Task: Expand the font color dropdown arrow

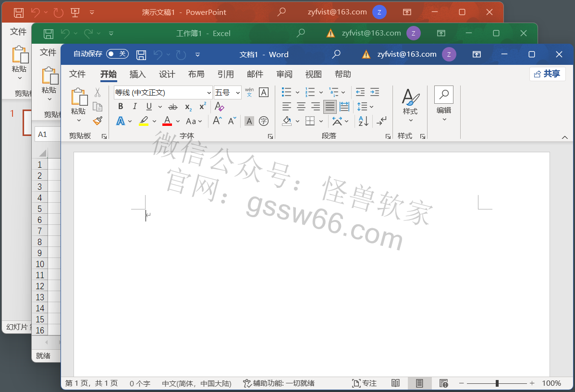Action: click(178, 121)
